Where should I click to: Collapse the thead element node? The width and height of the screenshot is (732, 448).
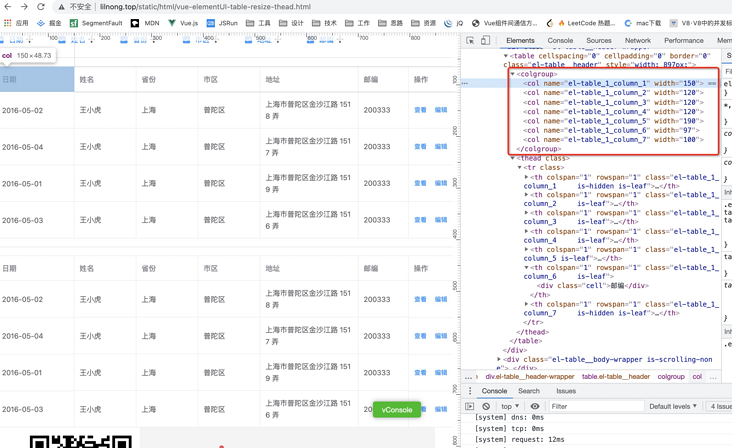click(x=513, y=158)
